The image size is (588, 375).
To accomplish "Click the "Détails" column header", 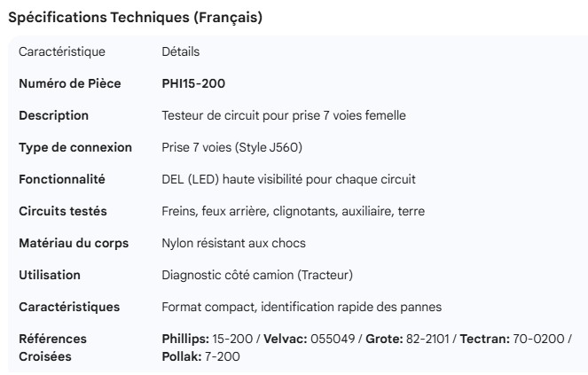I will coord(180,51).
